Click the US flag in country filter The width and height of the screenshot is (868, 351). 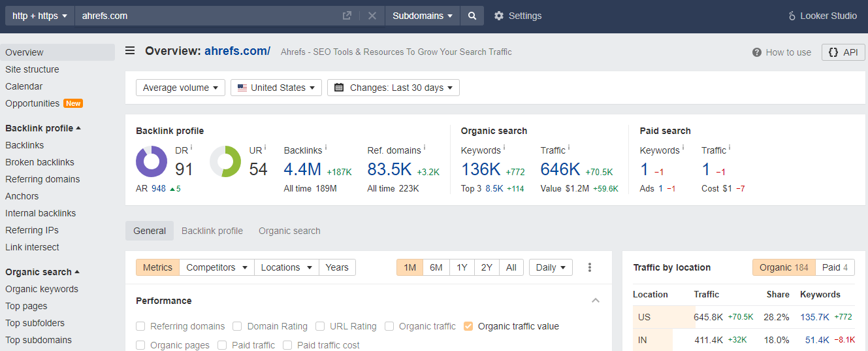tap(242, 88)
